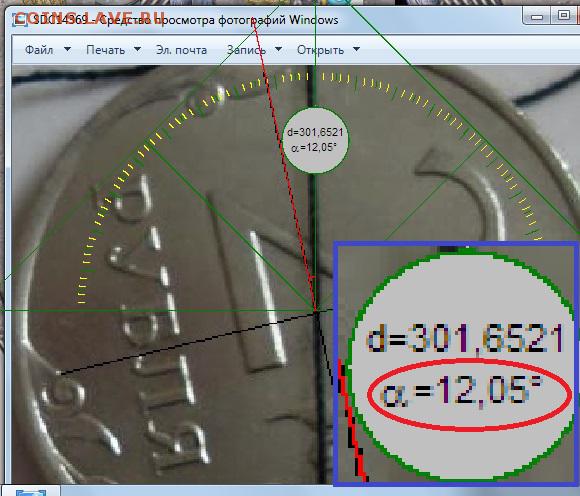Open the Запись menu
The image size is (580, 496).
(246, 50)
